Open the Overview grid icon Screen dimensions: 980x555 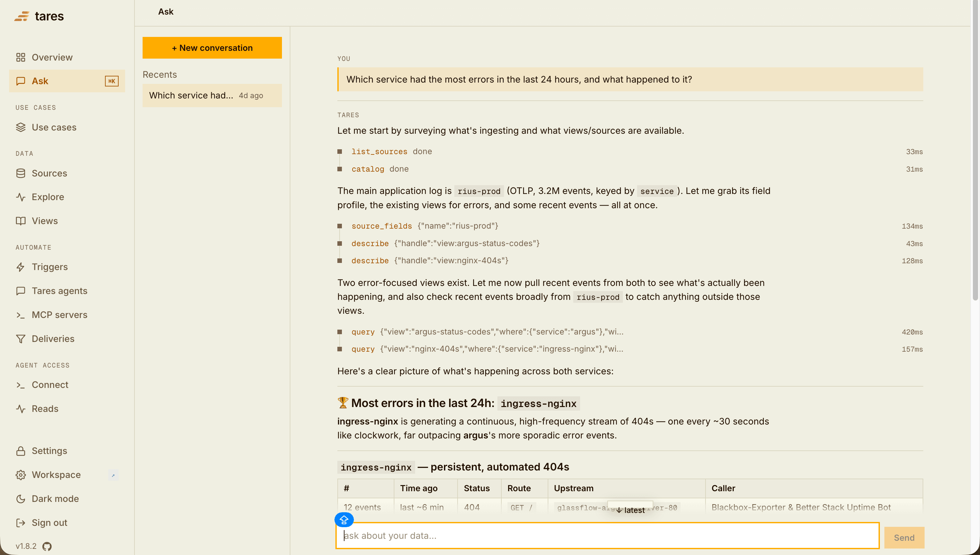21,57
